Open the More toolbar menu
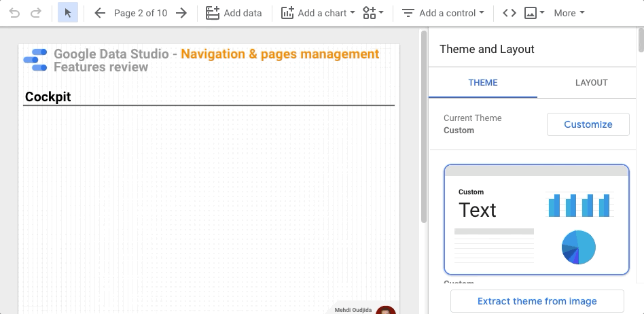Image resolution: width=644 pixels, height=314 pixels. [569, 13]
